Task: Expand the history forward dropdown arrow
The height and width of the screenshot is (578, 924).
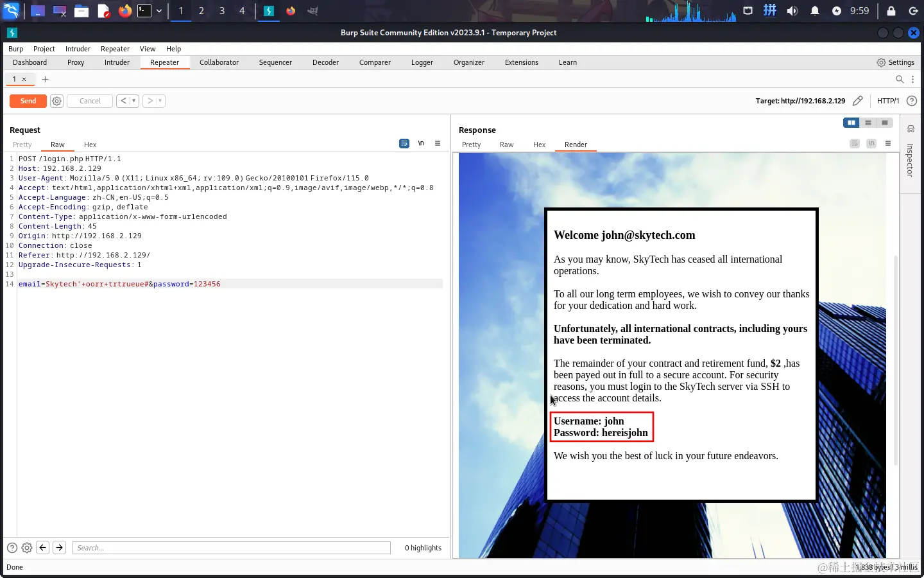Action: pos(160,101)
